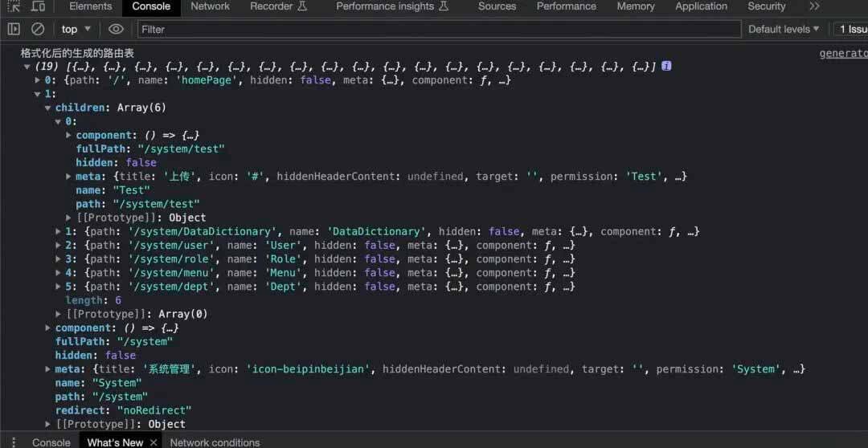Open the Default levels dropdown
The height and width of the screenshot is (448, 868).
pos(784,29)
